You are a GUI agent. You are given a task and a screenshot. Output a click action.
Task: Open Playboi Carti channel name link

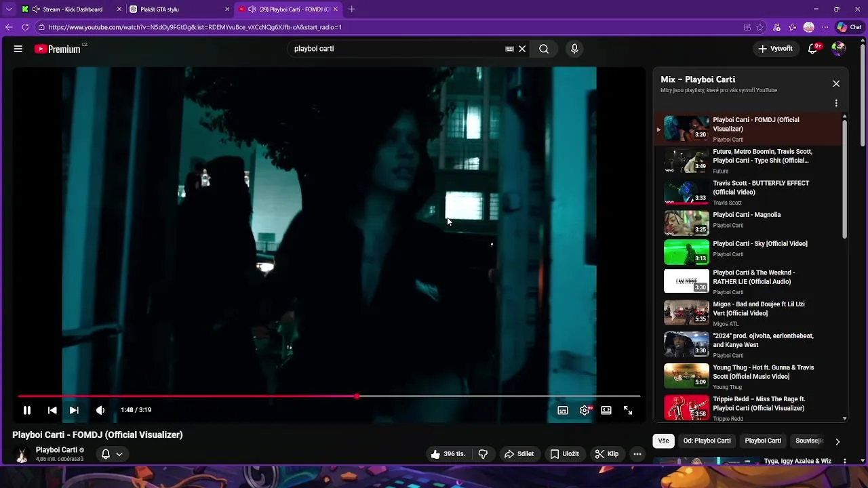click(x=56, y=450)
